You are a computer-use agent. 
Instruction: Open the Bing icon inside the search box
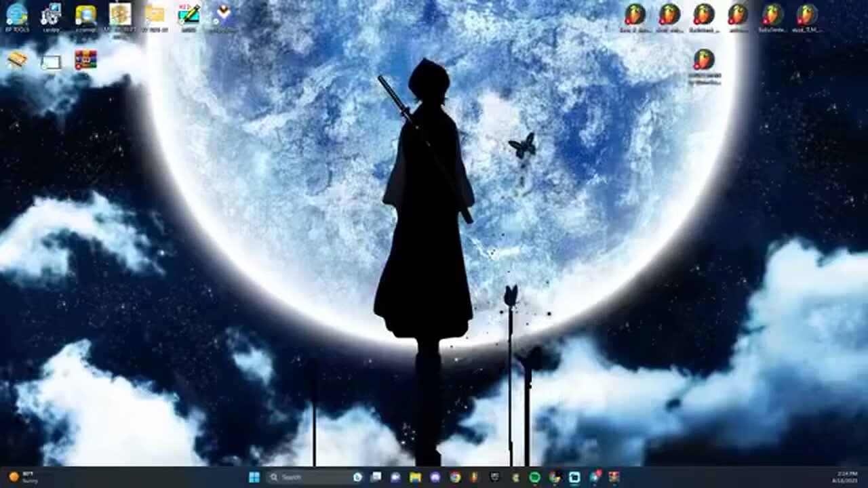357,477
